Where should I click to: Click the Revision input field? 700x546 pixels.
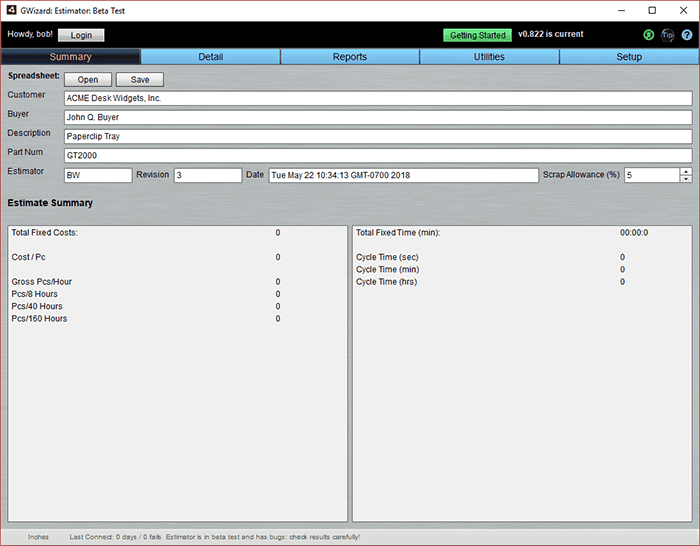(208, 175)
